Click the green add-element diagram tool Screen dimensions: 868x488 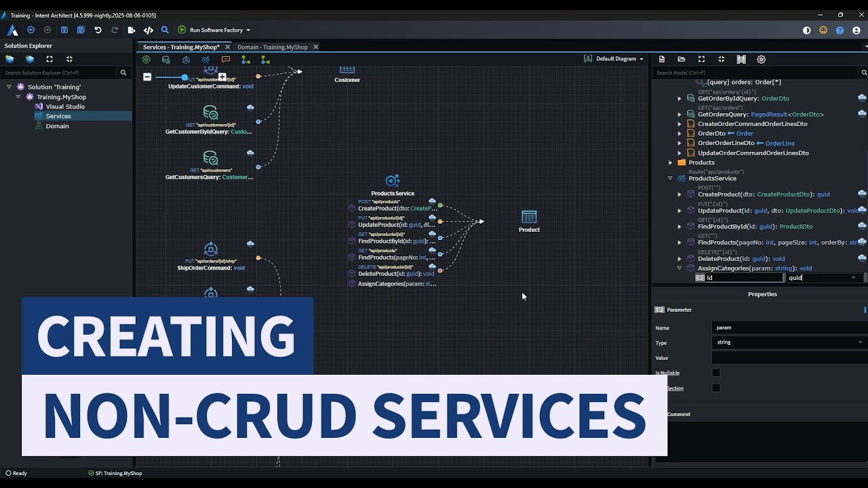pyautogui.click(x=146, y=60)
